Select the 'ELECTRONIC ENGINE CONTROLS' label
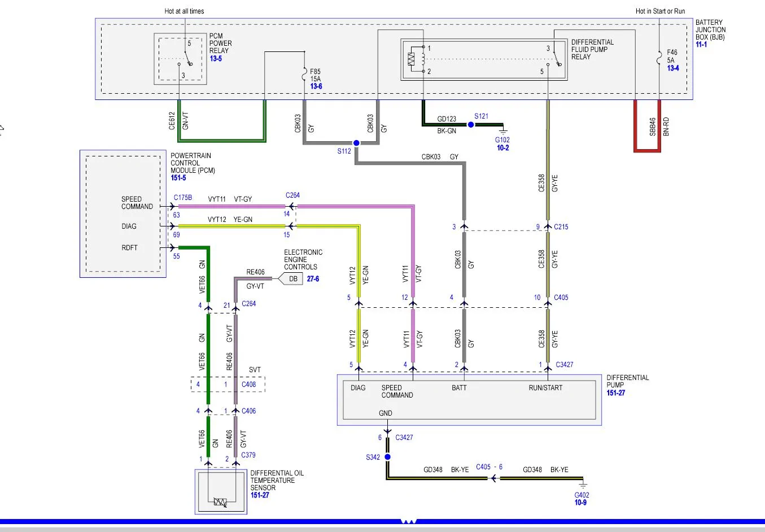The height and width of the screenshot is (532, 765). 303,260
